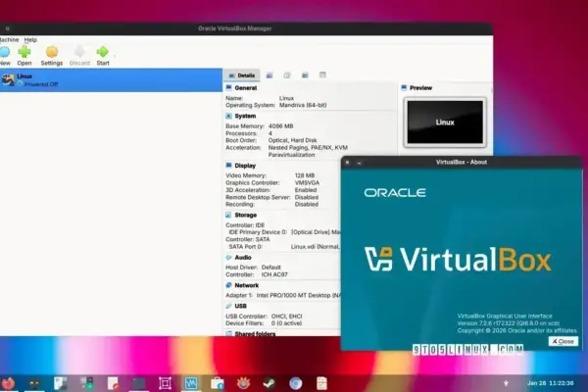Click the General section icon

click(228, 88)
